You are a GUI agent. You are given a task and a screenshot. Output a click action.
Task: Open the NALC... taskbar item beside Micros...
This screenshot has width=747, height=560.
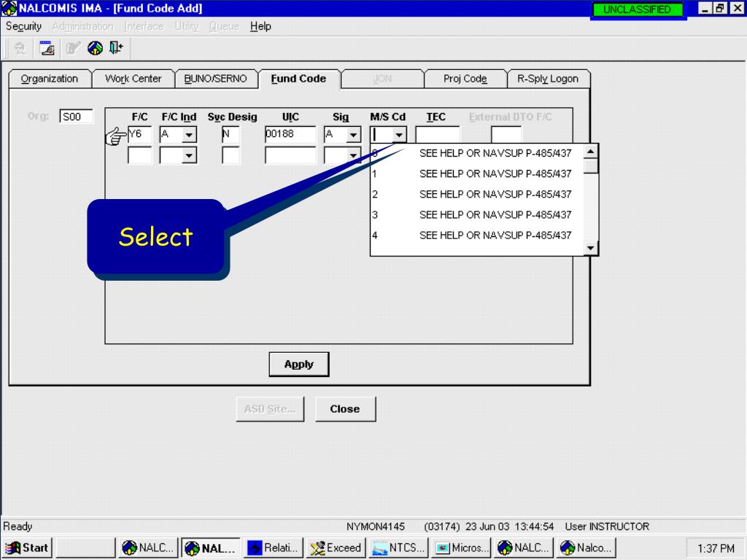(524, 548)
